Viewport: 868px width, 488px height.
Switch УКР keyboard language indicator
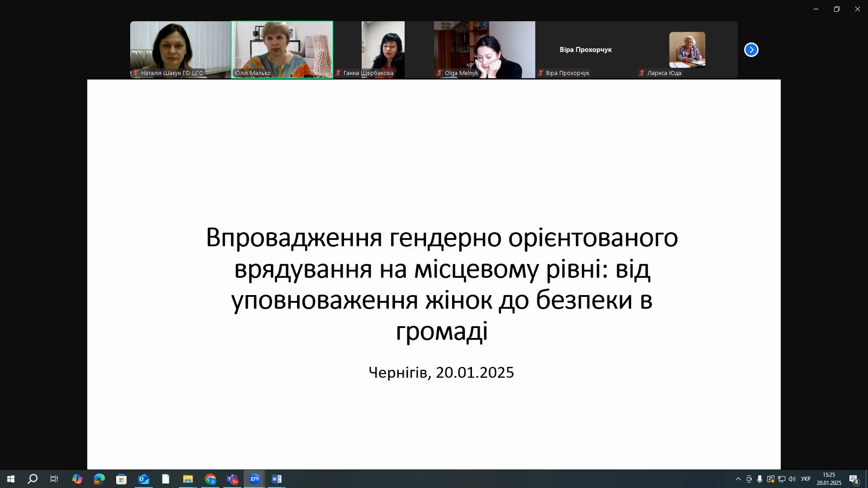pyautogui.click(x=806, y=479)
